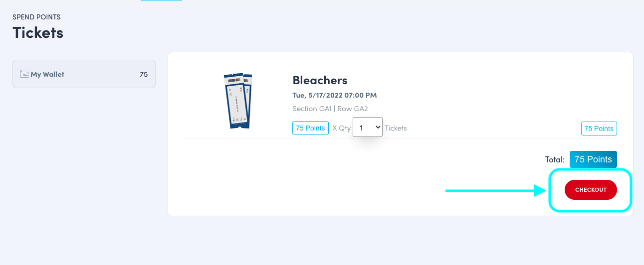Click the wallet icon beside My Wallet

pos(24,74)
